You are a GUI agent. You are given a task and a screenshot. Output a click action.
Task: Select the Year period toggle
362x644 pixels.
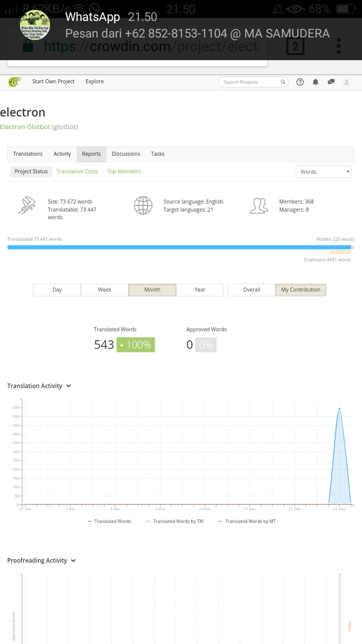click(x=200, y=290)
